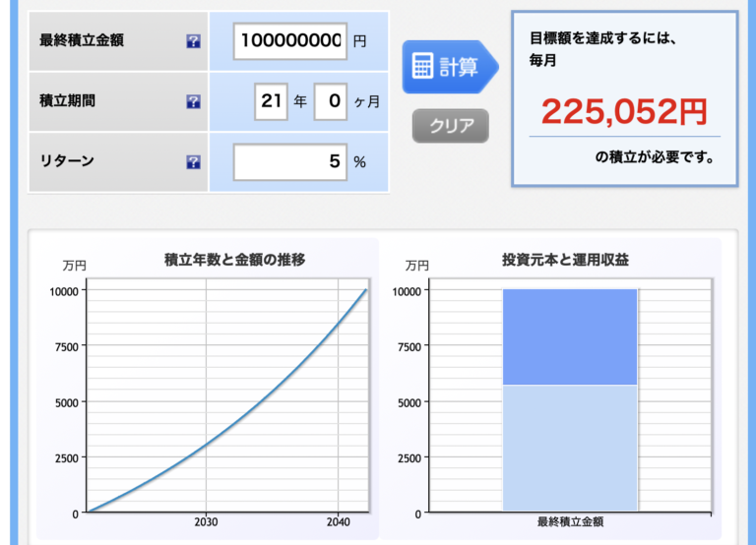Select the months input showing 0
756x545 pixels.
330,101
